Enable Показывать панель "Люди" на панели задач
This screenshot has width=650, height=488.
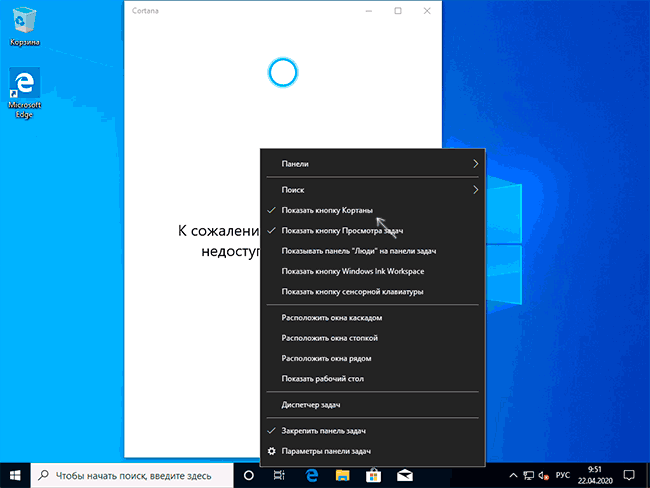click(372, 251)
